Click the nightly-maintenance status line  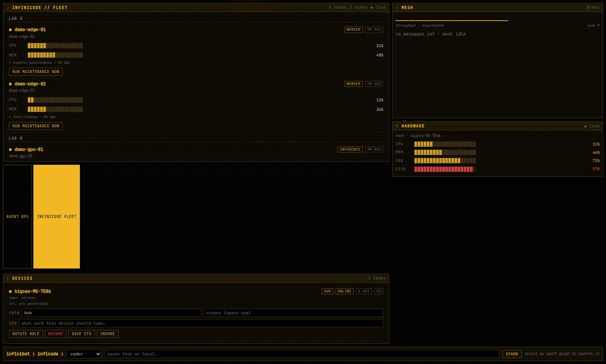point(39,63)
